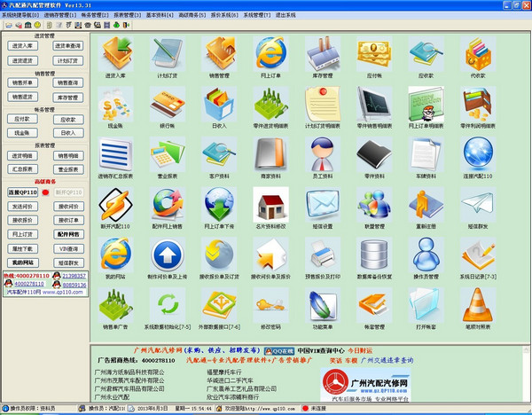Image resolution: width=532 pixels, height=415 pixels.
Task: Click the 退出系统 menu item
Action: click(286, 15)
